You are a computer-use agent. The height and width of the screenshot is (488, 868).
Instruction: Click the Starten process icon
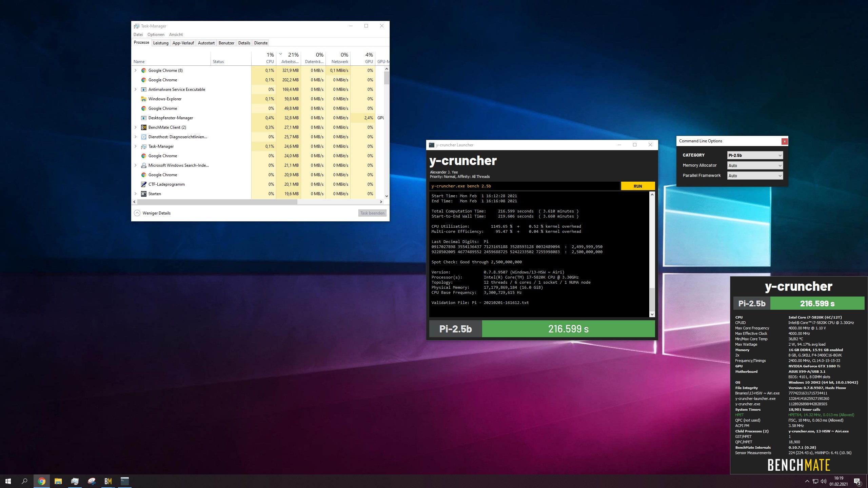[144, 194]
